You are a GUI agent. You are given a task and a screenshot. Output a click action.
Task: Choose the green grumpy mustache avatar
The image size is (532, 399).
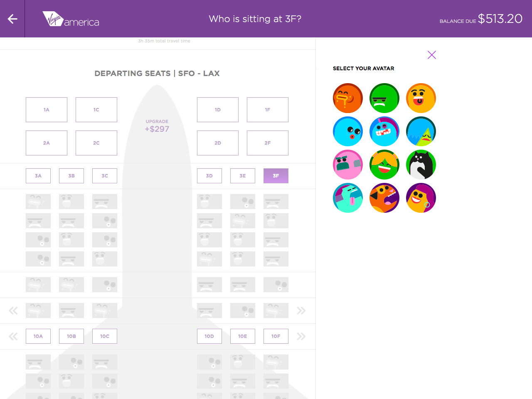(x=384, y=98)
